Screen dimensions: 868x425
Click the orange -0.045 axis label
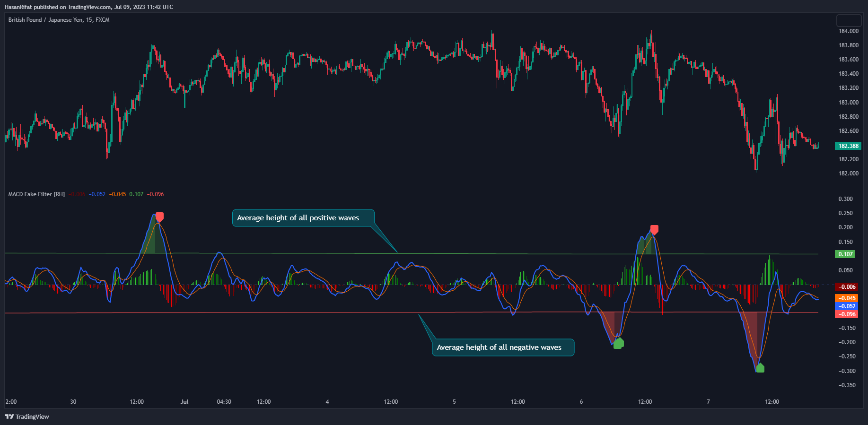[846, 298]
